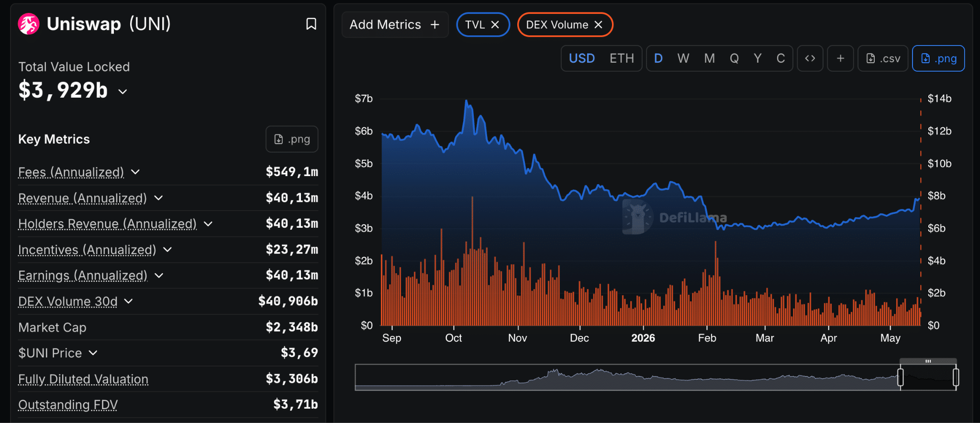Click the Market Cap value $2,348b
Screen dimensions: 980x423
coord(292,327)
